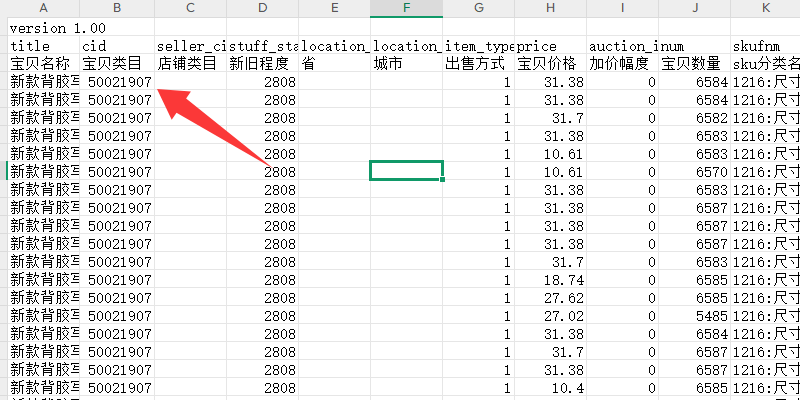
Task: Select column K header
Action: point(766,8)
